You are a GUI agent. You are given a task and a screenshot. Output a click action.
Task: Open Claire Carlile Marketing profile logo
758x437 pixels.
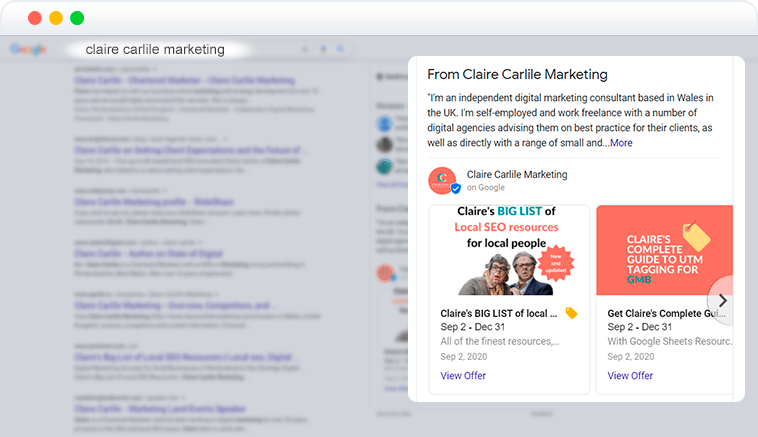click(443, 181)
